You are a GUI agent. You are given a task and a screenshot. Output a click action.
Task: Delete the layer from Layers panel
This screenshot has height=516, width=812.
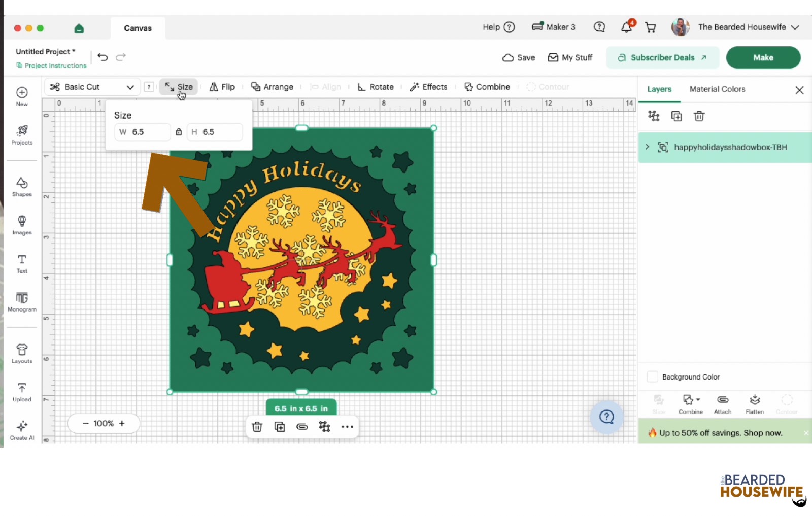pos(699,116)
